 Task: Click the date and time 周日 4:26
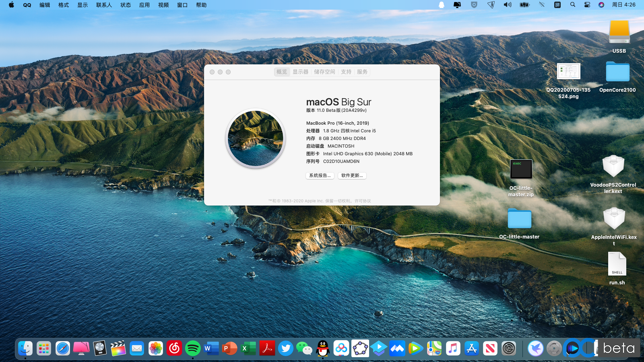[624, 5]
